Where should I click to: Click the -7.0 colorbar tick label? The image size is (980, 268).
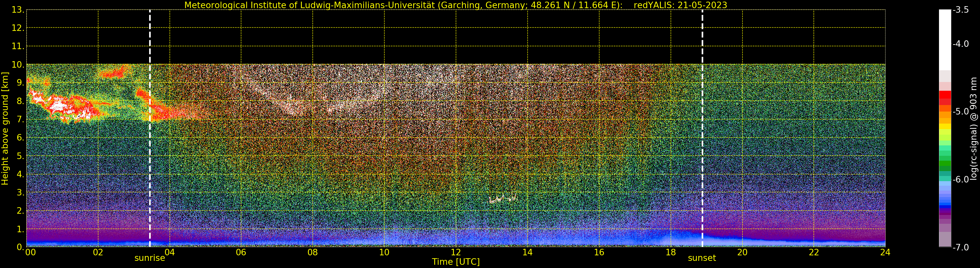[x=960, y=248]
